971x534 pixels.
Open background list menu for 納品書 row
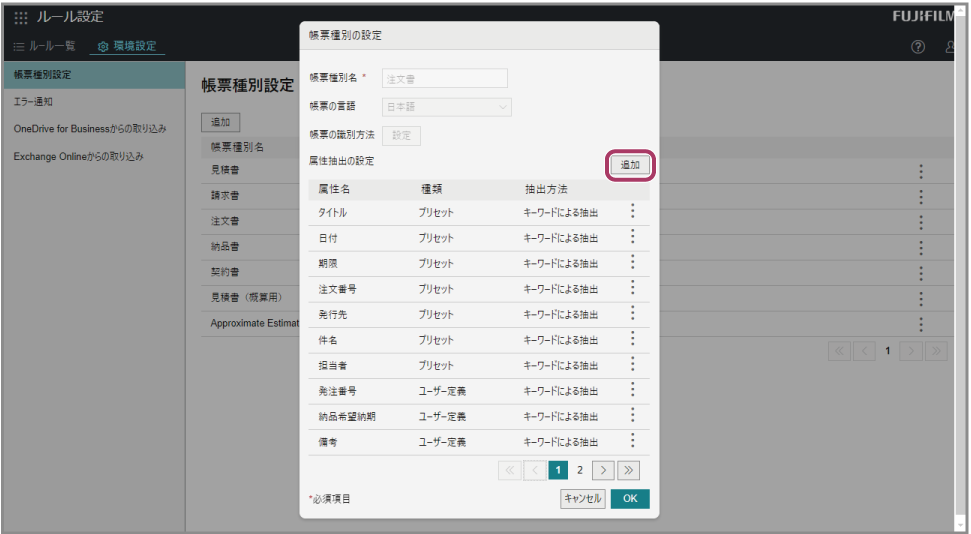[x=921, y=248]
